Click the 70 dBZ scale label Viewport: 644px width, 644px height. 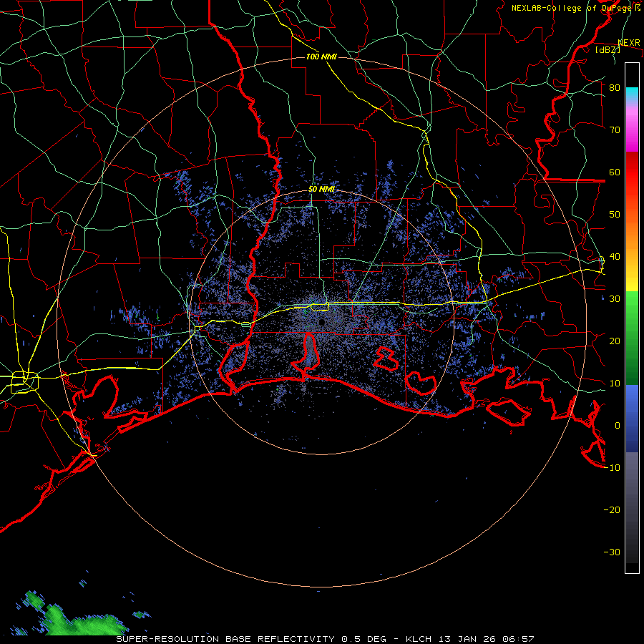[x=615, y=130]
